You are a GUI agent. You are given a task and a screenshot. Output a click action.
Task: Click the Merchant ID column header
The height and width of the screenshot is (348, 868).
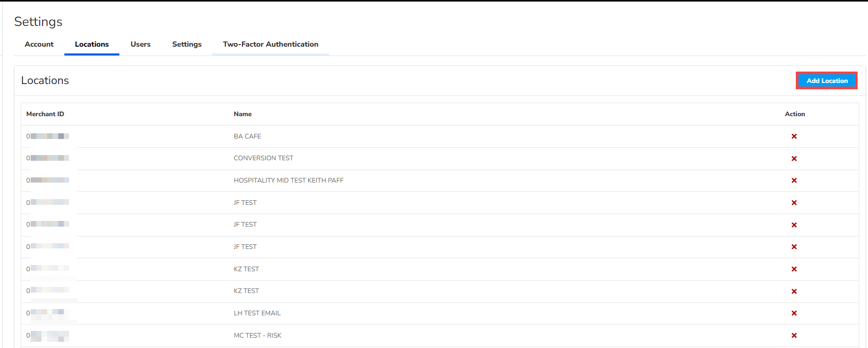45,114
